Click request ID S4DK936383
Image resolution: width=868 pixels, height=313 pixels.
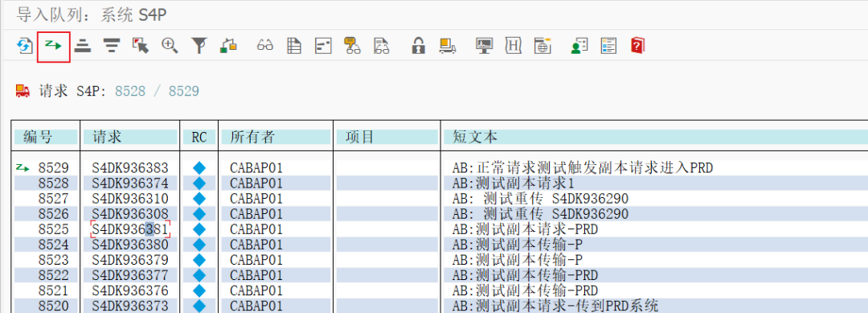(x=130, y=168)
